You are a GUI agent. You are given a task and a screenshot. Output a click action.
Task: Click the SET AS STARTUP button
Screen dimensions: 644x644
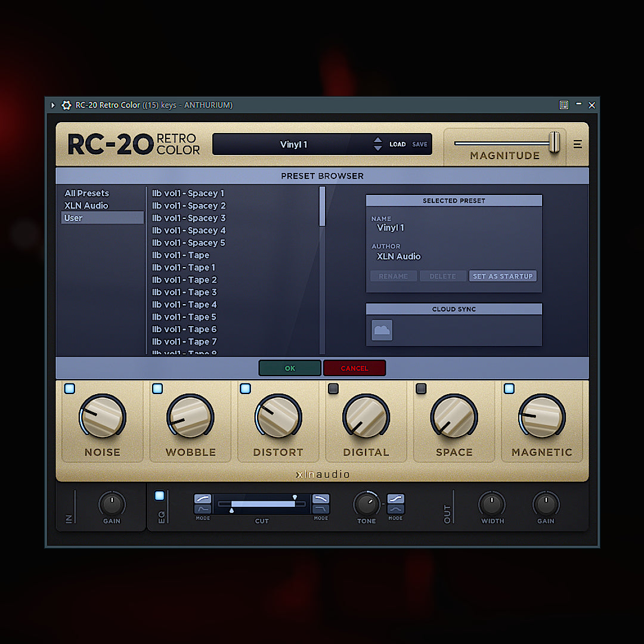503,276
